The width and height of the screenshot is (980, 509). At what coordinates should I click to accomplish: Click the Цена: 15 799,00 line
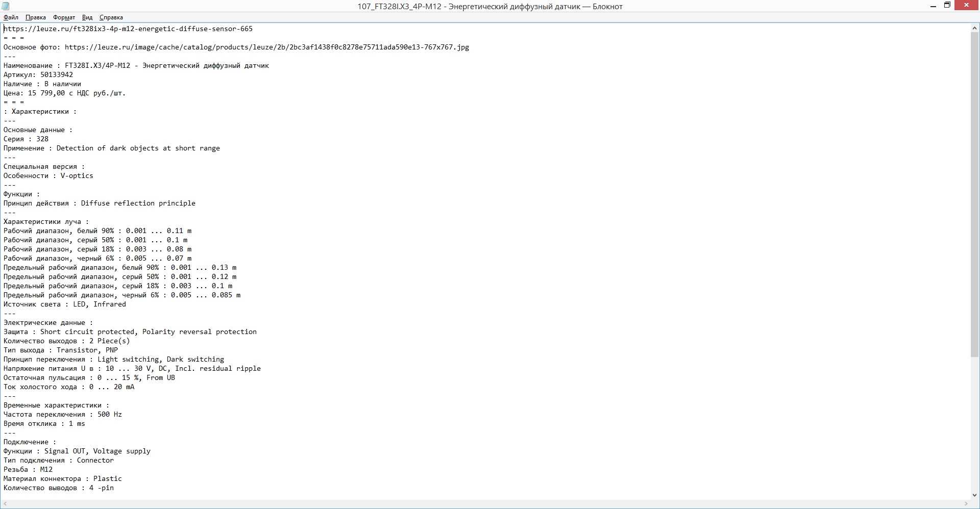click(x=65, y=93)
